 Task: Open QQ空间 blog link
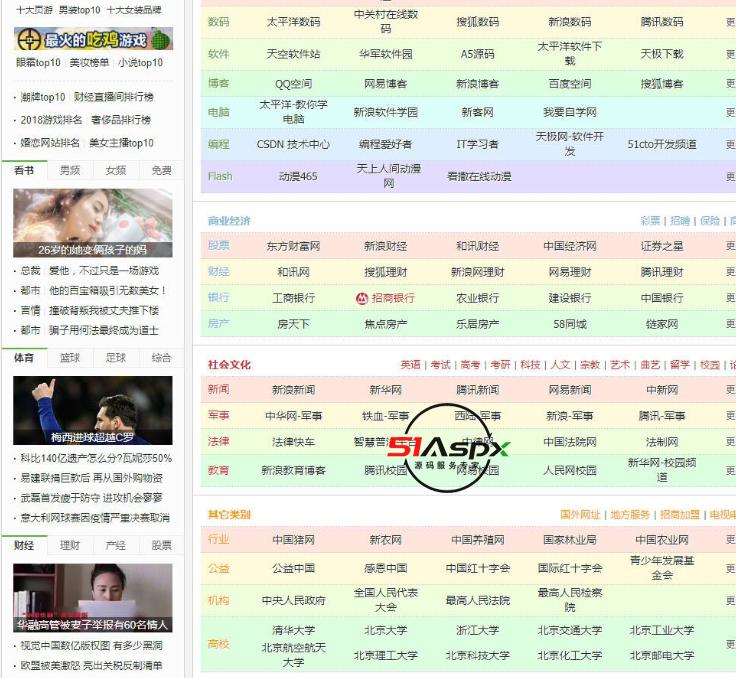293,84
